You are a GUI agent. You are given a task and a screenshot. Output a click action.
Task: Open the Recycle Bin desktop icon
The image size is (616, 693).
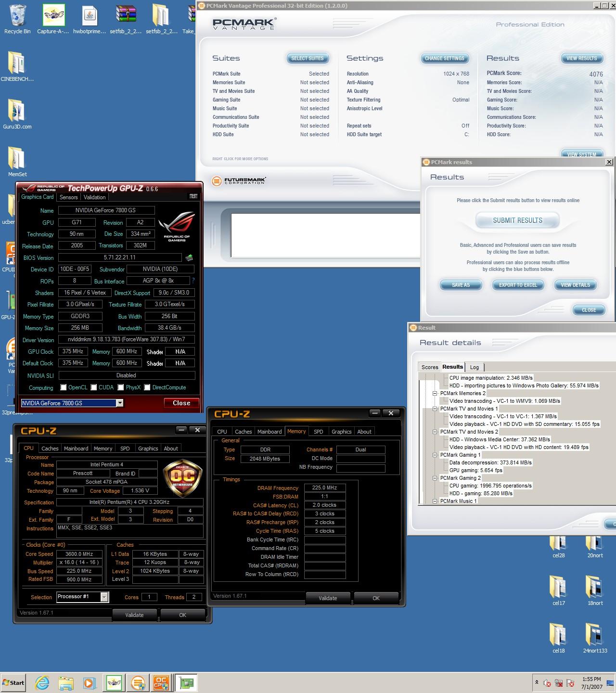[17, 19]
